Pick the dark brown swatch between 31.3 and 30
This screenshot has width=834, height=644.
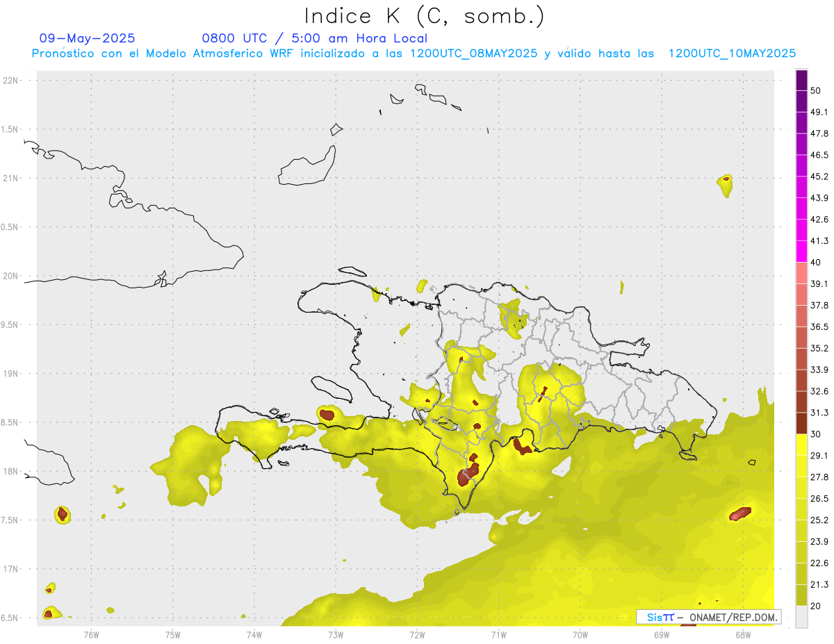[x=801, y=424]
